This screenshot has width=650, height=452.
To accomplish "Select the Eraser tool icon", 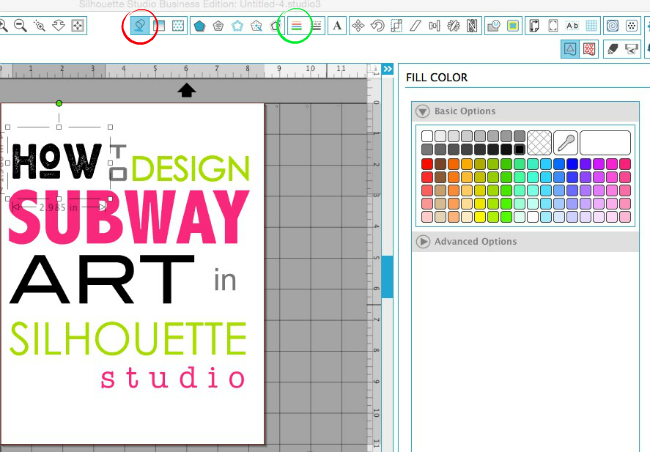I will (x=612, y=49).
